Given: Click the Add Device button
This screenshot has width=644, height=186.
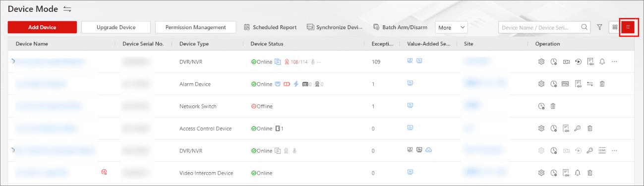Looking at the screenshot, I should click(x=42, y=27).
